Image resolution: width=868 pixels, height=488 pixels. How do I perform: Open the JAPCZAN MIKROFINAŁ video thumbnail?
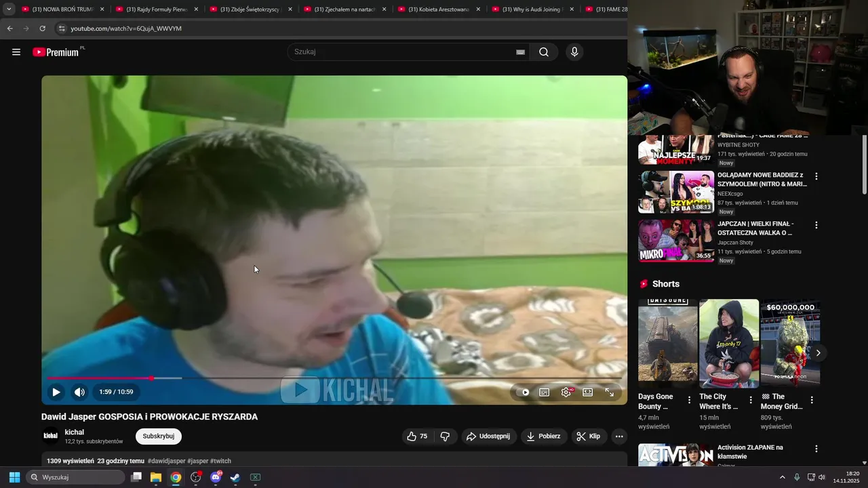[x=676, y=241]
